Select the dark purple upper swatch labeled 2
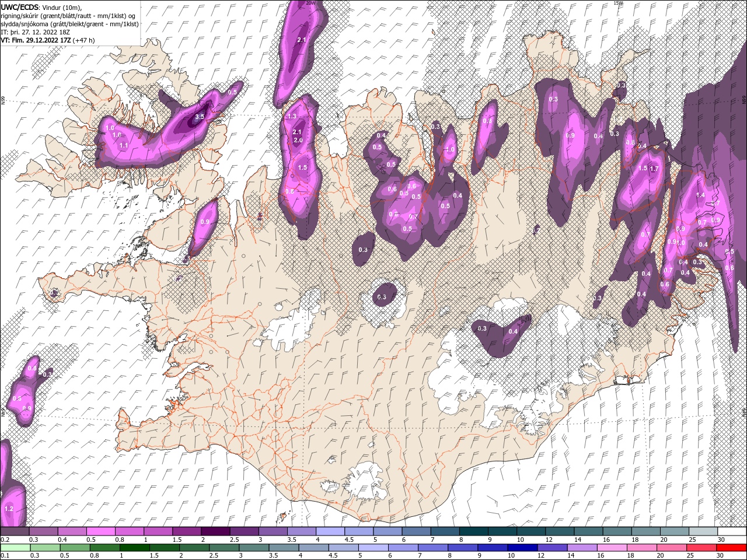Image resolution: width=747 pixels, height=560 pixels. pos(215,531)
